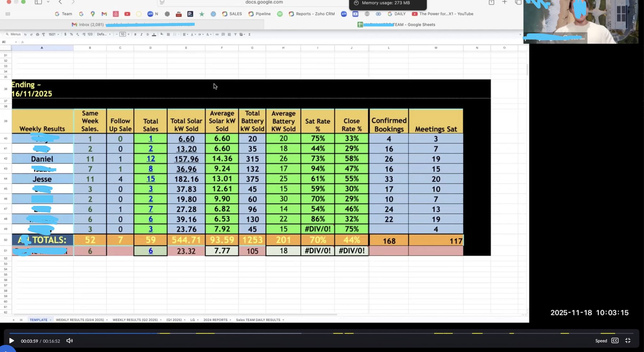Click the insert comment icon
Viewport: 644px width, 352px height.
coord(223,34)
